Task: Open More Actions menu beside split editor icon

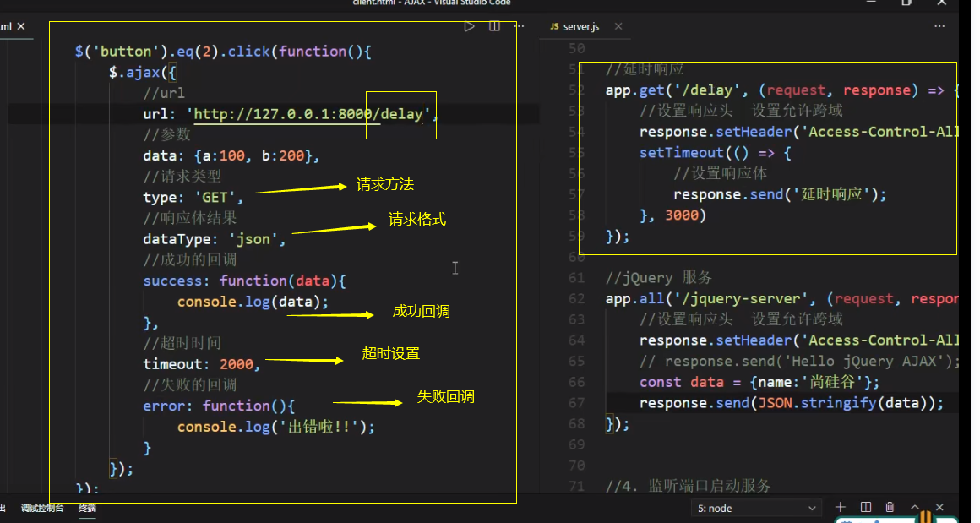Action: (x=520, y=26)
